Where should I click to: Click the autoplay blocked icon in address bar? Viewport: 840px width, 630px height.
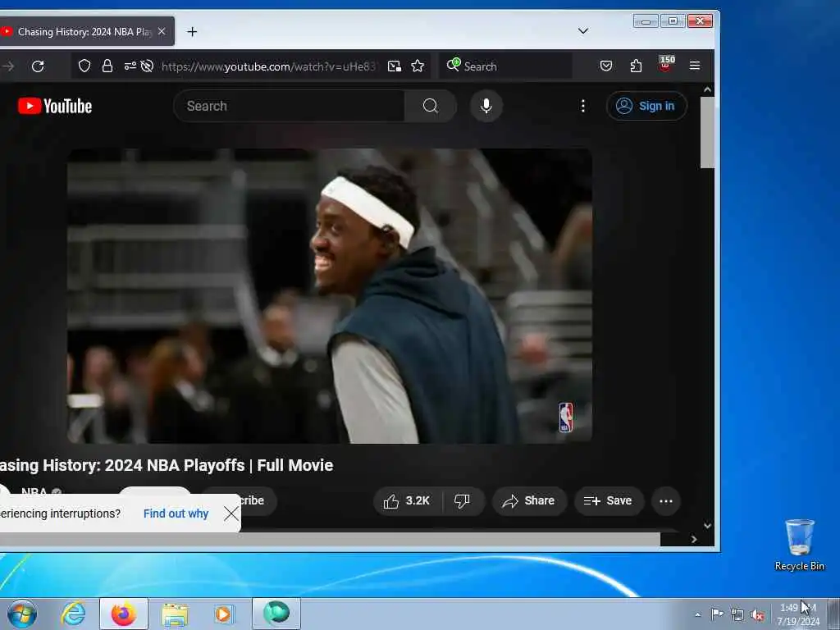click(x=147, y=66)
